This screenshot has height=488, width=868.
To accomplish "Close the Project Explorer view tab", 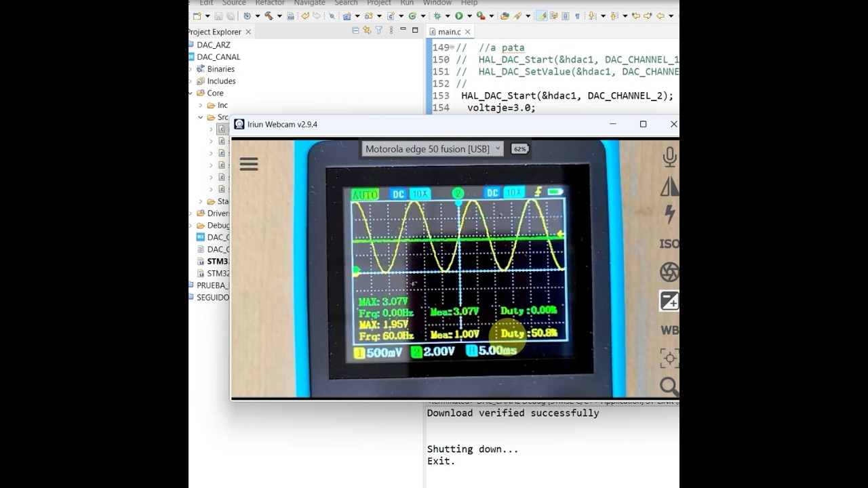I will 248,32.
